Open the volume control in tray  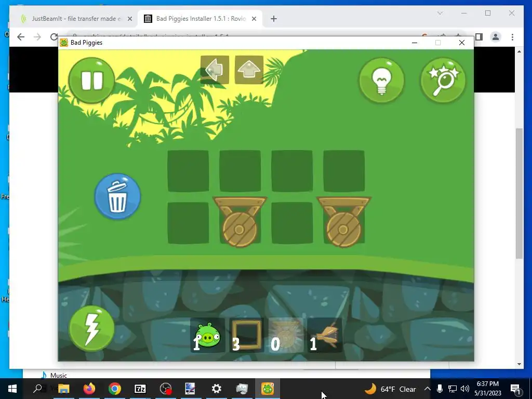click(465, 389)
